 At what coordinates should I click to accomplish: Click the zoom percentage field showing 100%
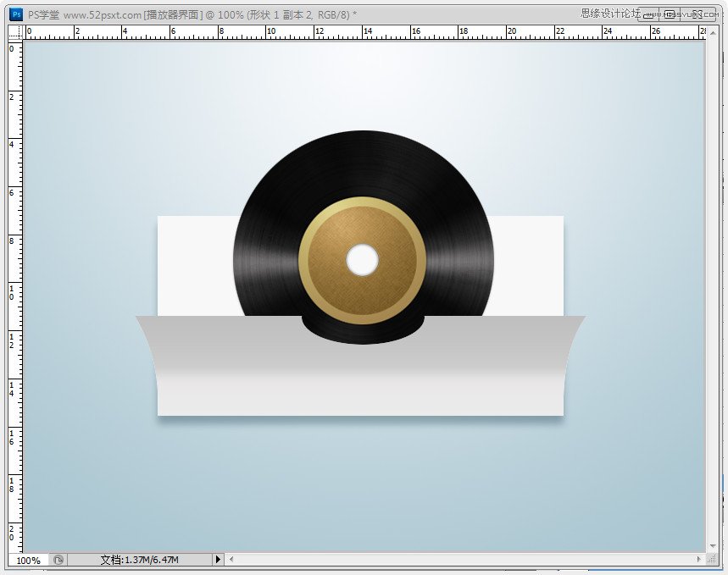click(x=29, y=560)
